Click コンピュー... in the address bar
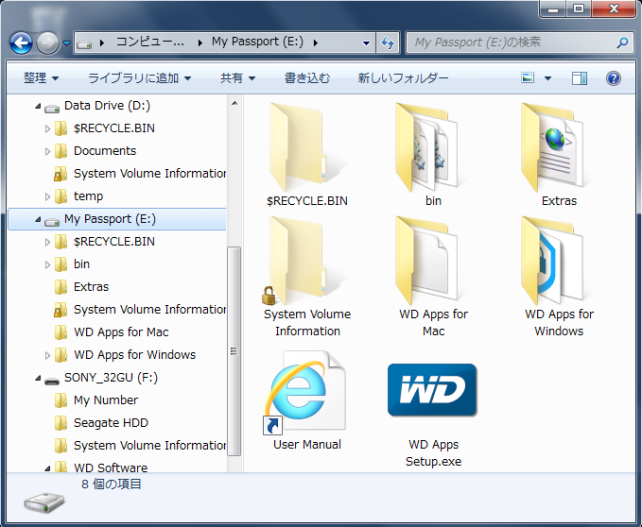642x527 pixels. tap(150, 42)
